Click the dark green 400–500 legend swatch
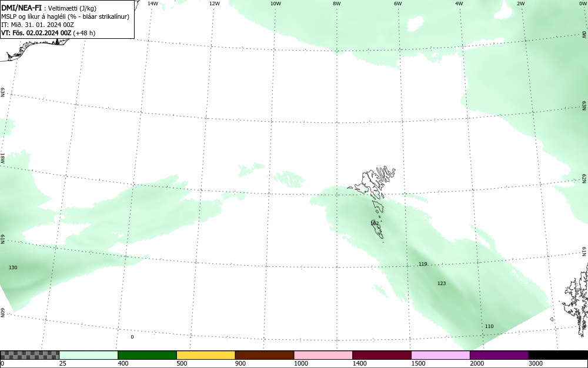 [x=148, y=355]
